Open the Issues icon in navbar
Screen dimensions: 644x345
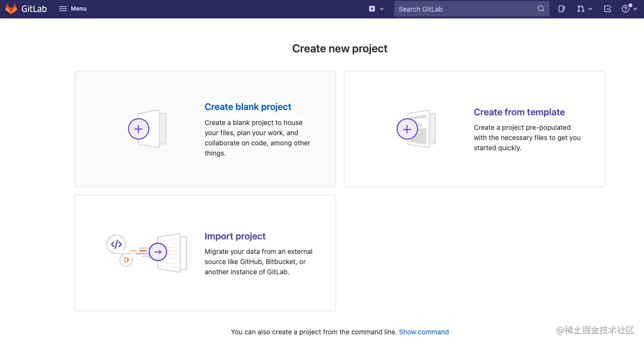(x=562, y=9)
